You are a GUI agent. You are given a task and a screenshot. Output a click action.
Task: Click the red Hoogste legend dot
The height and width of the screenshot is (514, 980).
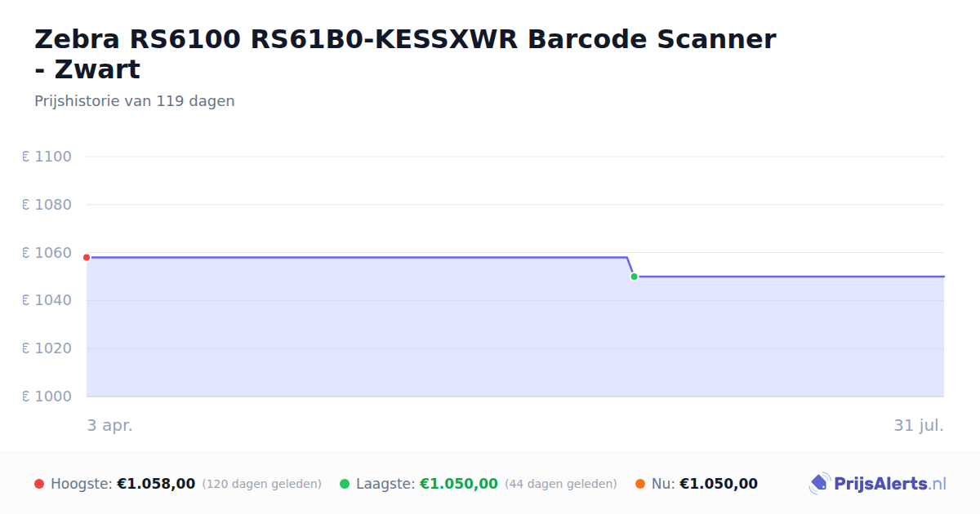(39, 484)
